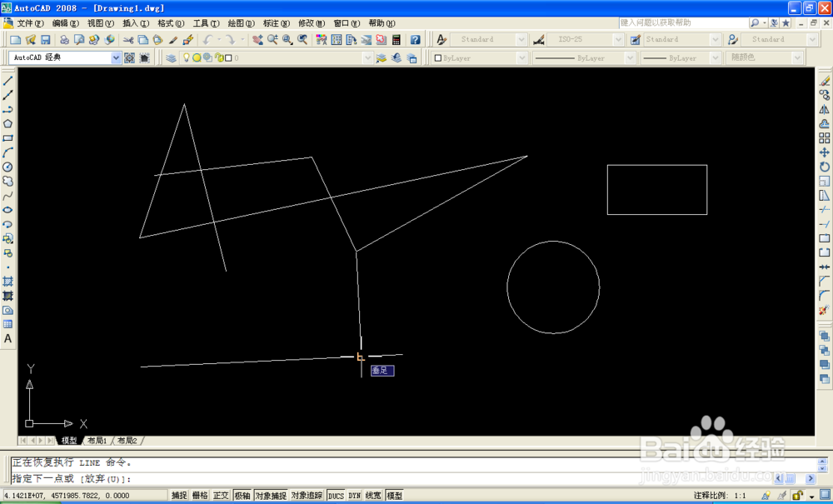The width and height of the screenshot is (833, 504).
Task: Select the Spline draw tool
Action: coord(8,196)
